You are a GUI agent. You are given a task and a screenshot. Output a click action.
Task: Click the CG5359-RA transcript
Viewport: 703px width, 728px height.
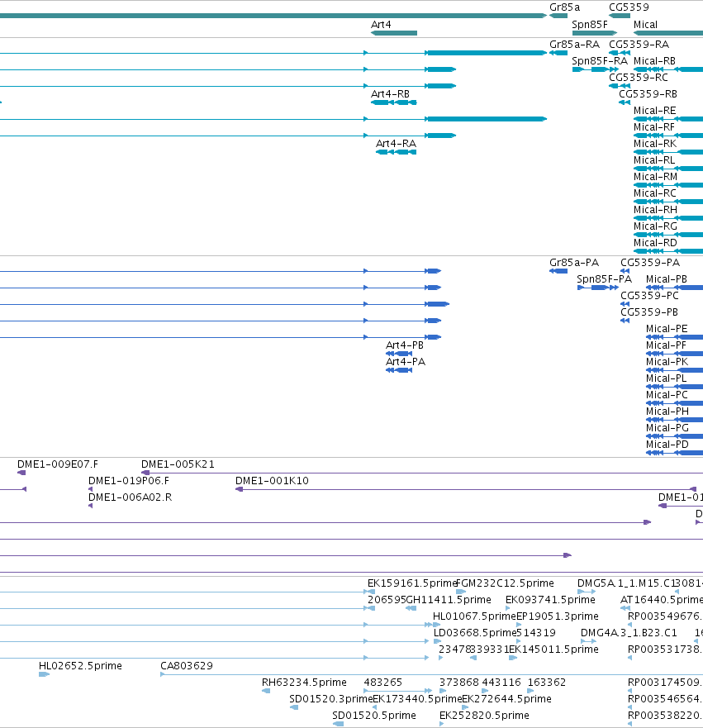point(620,53)
